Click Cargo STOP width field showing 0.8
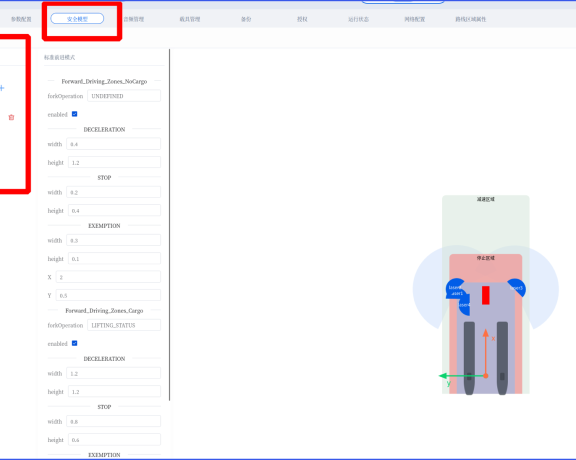The width and height of the screenshot is (576, 460). click(114, 421)
